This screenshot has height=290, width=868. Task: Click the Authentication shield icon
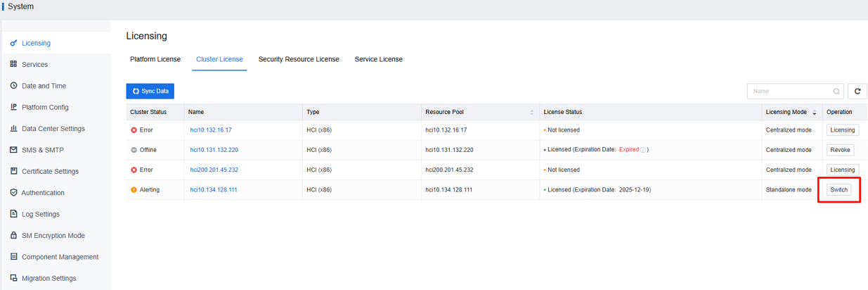[x=13, y=193]
